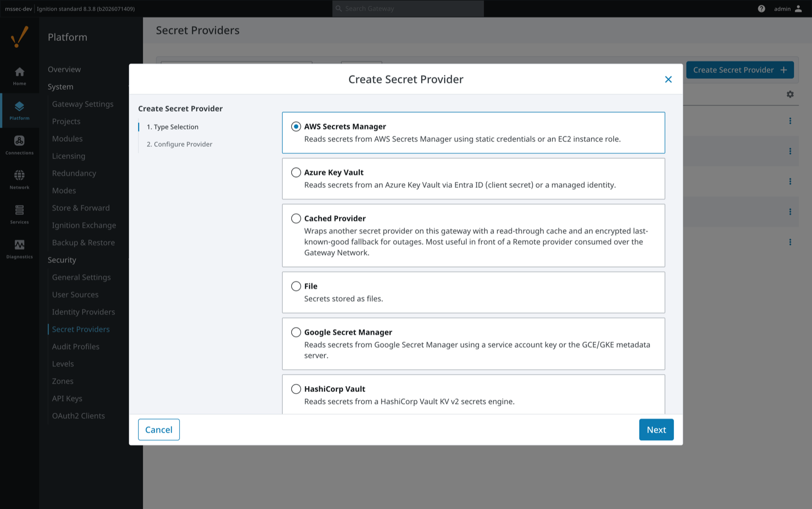Viewport: 812px width, 509px height.
Task: Open Store & Forward page
Action: pyautogui.click(x=81, y=208)
